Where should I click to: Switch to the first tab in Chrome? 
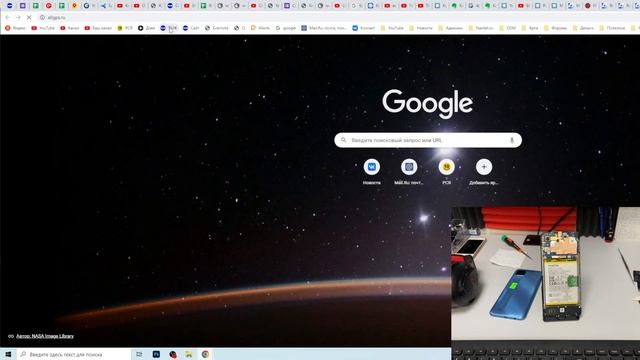[x=10, y=6]
